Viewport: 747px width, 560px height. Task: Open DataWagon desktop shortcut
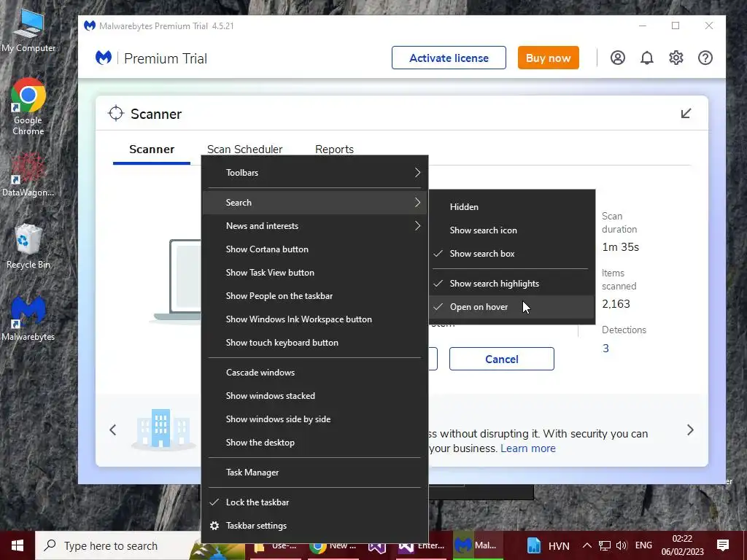[28, 175]
